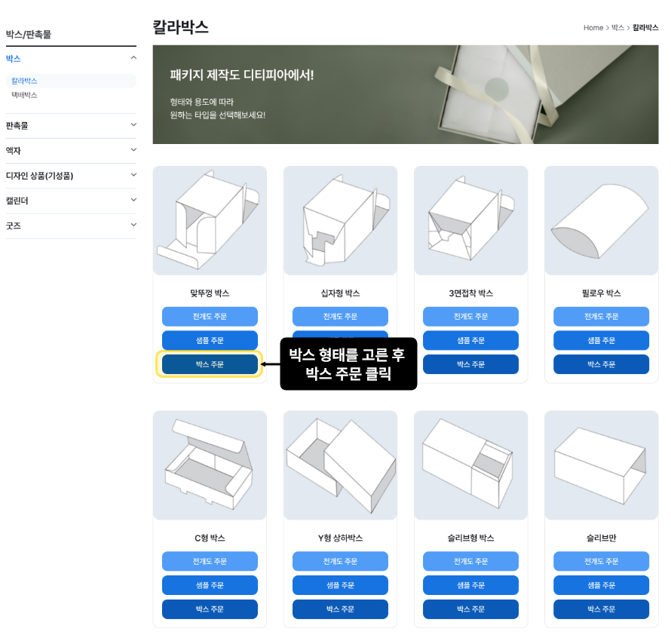Click 샘플 주문 for 맞뚜껑 박스
Screen dimensions: 671x644
(210, 341)
